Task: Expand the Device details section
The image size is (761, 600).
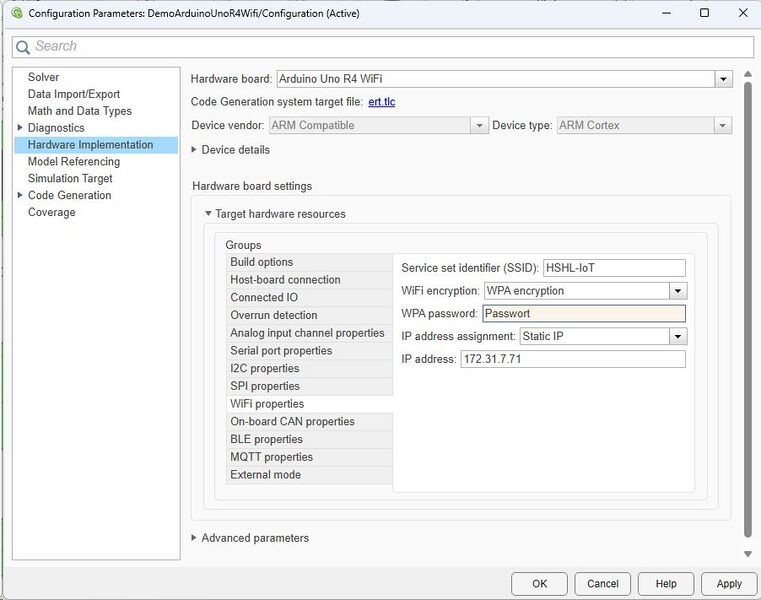Action: click(x=194, y=150)
